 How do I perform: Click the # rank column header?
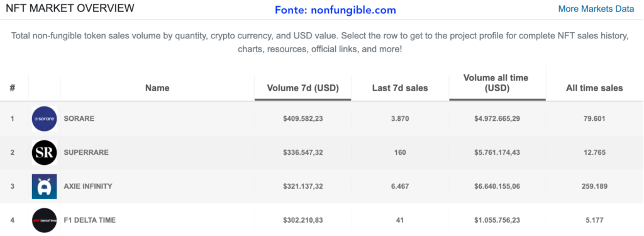pyautogui.click(x=13, y=88)
